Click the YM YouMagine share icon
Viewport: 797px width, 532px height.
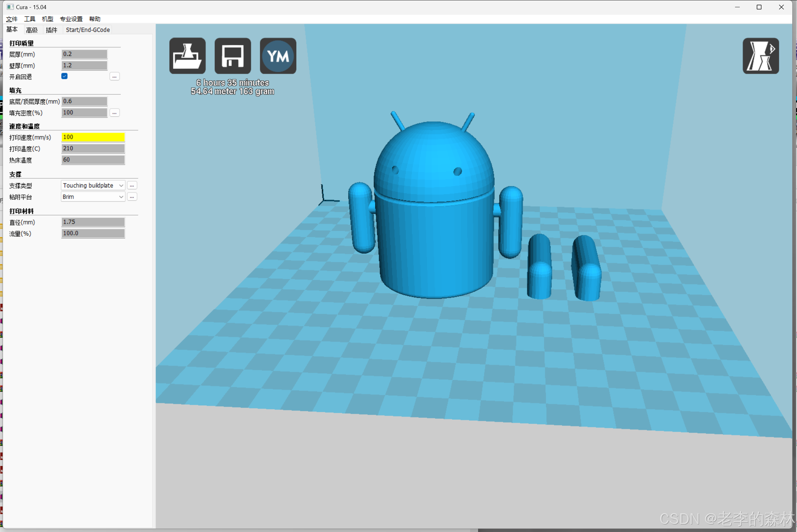click(x=278, y=56)
